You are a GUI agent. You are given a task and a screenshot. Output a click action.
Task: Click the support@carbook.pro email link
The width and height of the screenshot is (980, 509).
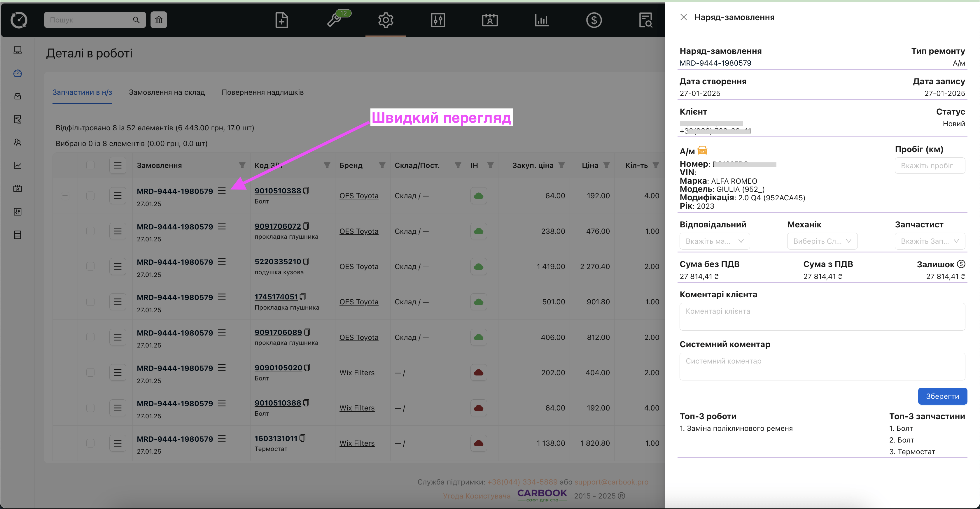click(611, 482)
